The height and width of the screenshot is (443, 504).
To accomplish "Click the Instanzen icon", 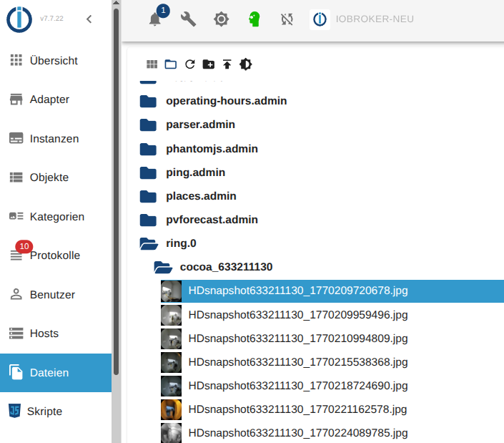I will click(x=16, y=138).
